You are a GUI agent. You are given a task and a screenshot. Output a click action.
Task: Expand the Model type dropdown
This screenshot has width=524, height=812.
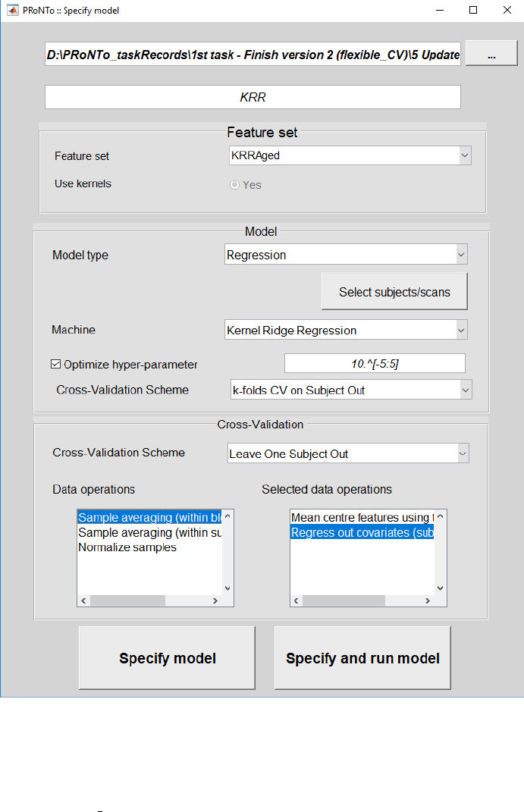[346, 255]
